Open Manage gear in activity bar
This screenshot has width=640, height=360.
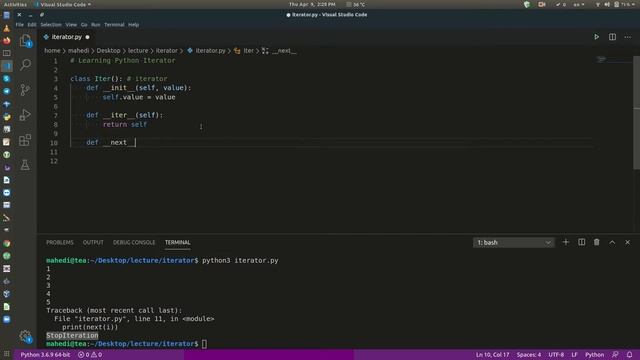(x=25, y=336)
